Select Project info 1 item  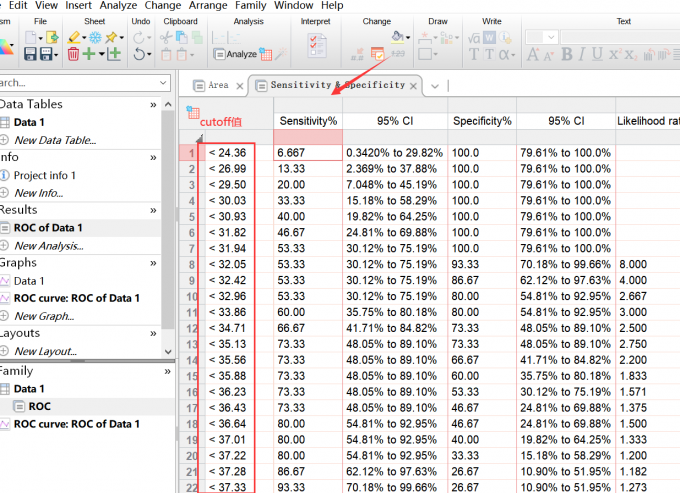coord(45,175)
